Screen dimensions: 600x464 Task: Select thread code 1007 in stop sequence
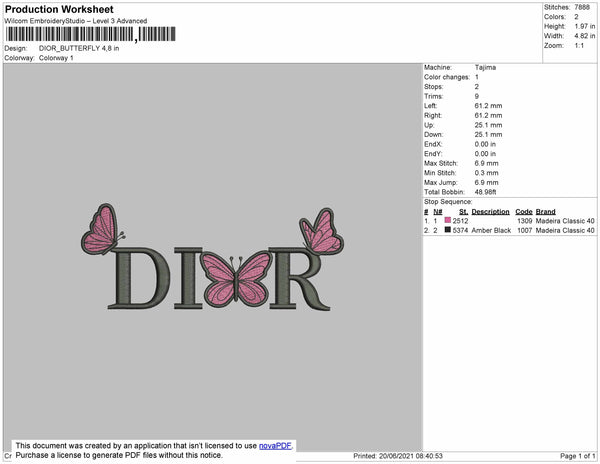coord(524,230)
